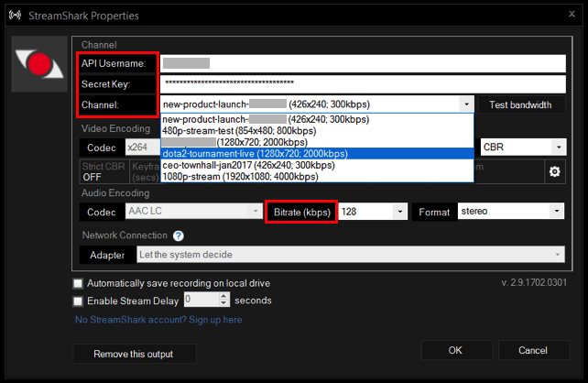
Task: Cancel the properties dialog
Action: 533,350
